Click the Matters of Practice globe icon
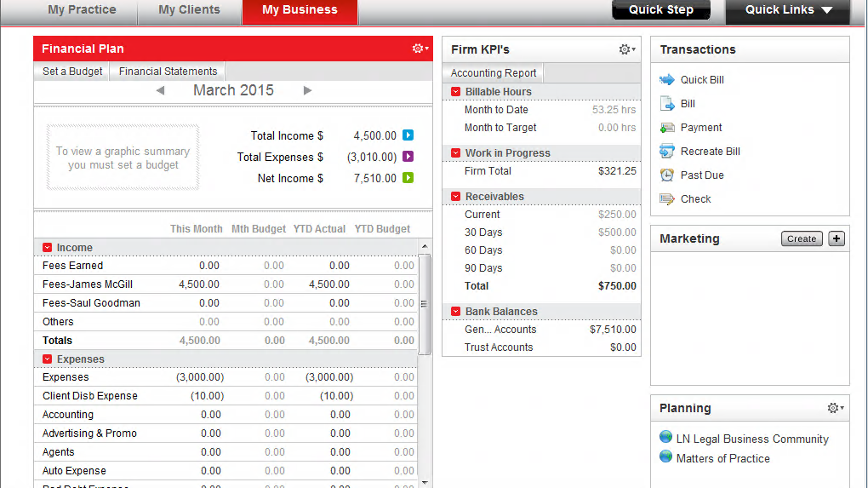This screenshot has height=488, width=868. (666, 457)
